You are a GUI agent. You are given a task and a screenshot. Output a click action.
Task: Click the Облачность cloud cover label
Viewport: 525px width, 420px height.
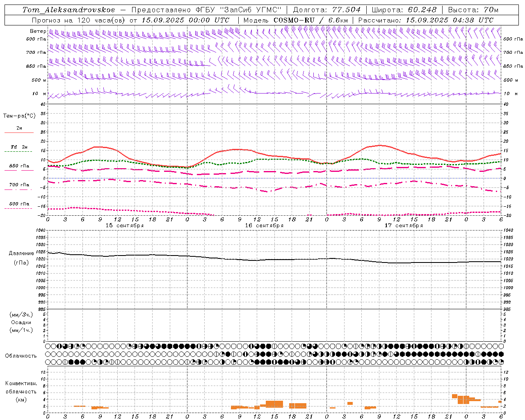[x=21, y=356]
